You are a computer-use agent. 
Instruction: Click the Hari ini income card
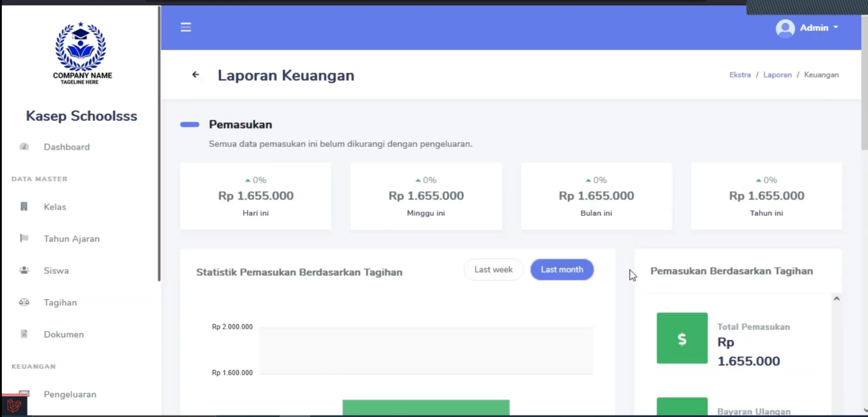coord(256,196)
